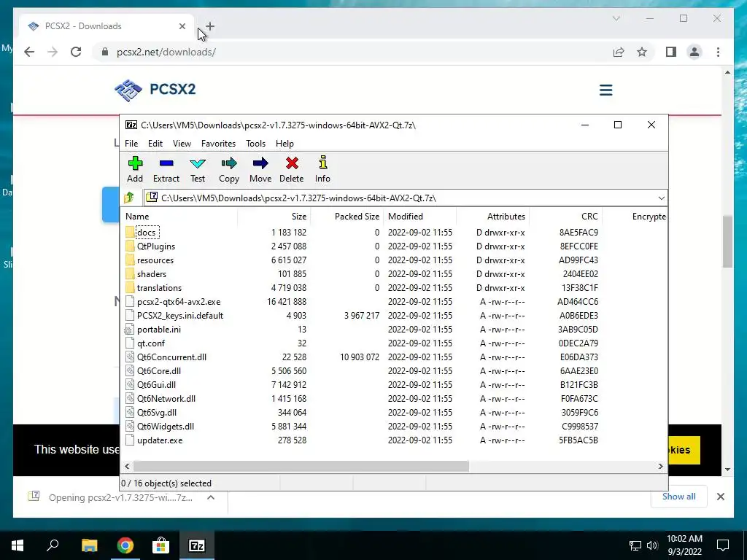Sort by Packed Size column header

point(347,216)
